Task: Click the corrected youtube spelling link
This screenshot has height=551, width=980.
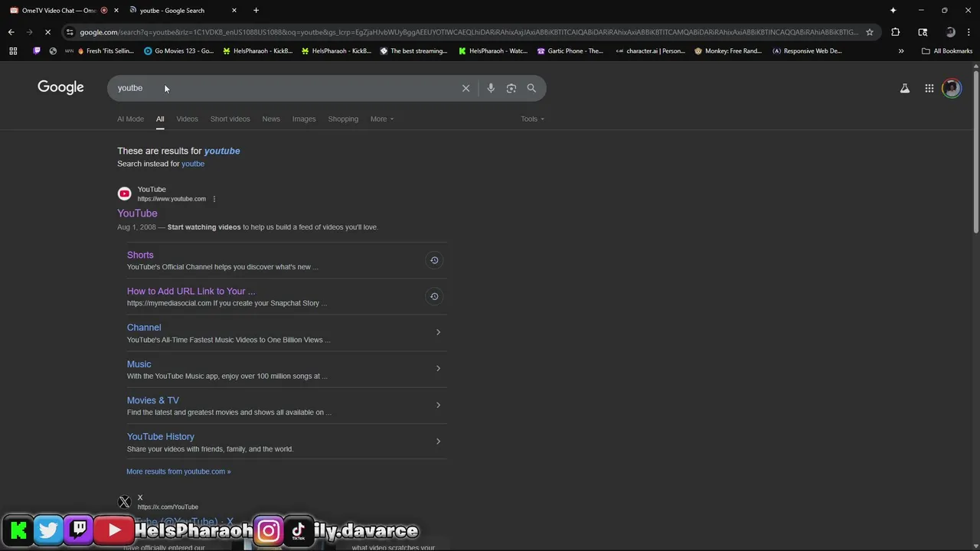Action: click(222, 151)
